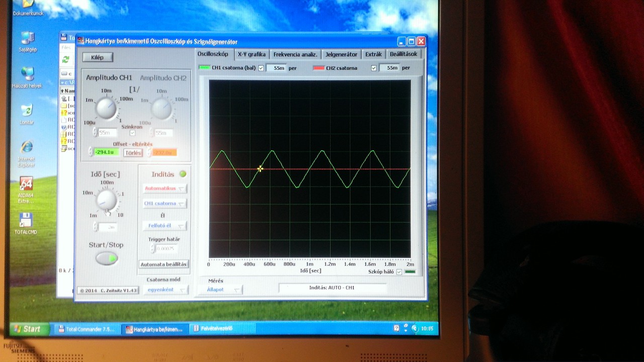Click the CH1 55m per-division field
The height and width of the screenshot is (362, 644).
tap(276, 68)
